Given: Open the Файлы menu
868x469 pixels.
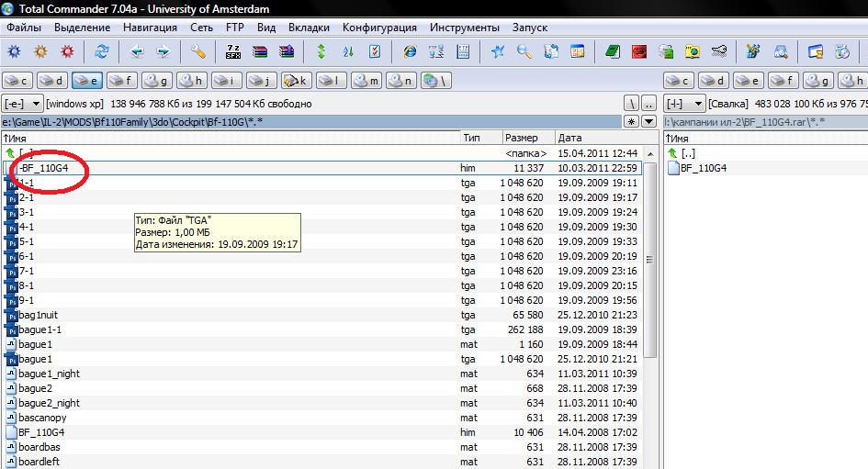Looking at the screenshot, I should 24,28.
